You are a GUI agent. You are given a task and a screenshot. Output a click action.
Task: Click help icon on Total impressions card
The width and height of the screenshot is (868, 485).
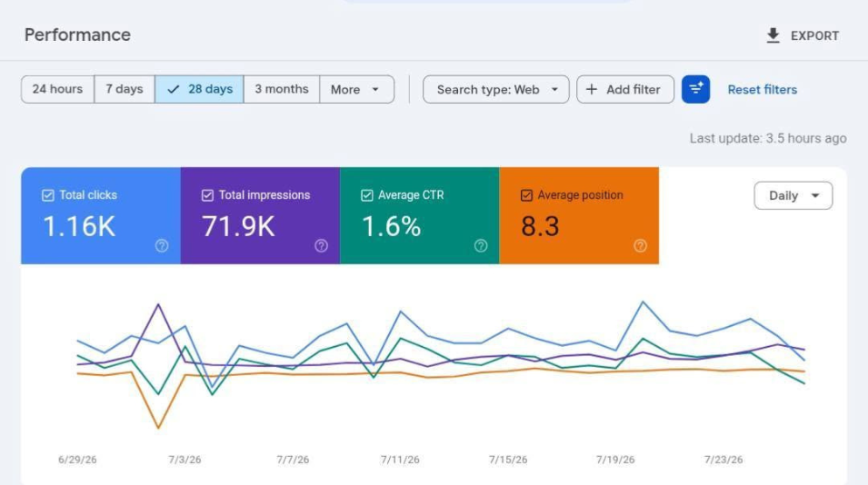point(321,245)
